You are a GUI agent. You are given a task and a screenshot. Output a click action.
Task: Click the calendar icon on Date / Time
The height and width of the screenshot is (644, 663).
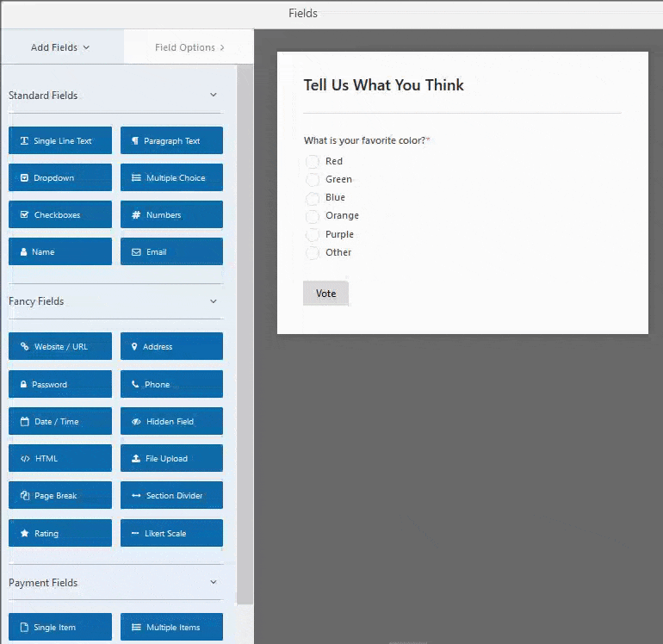tap(24, 422)
